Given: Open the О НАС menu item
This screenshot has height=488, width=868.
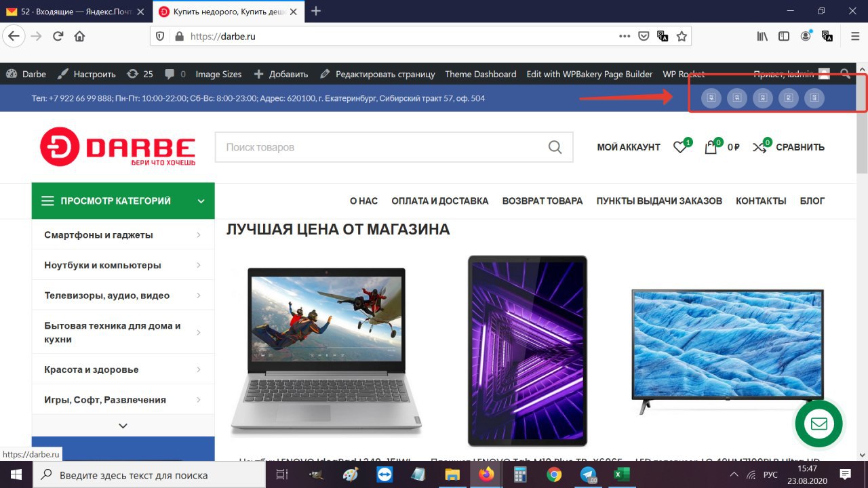Looking at the screenshot, I should pos(363,201).
